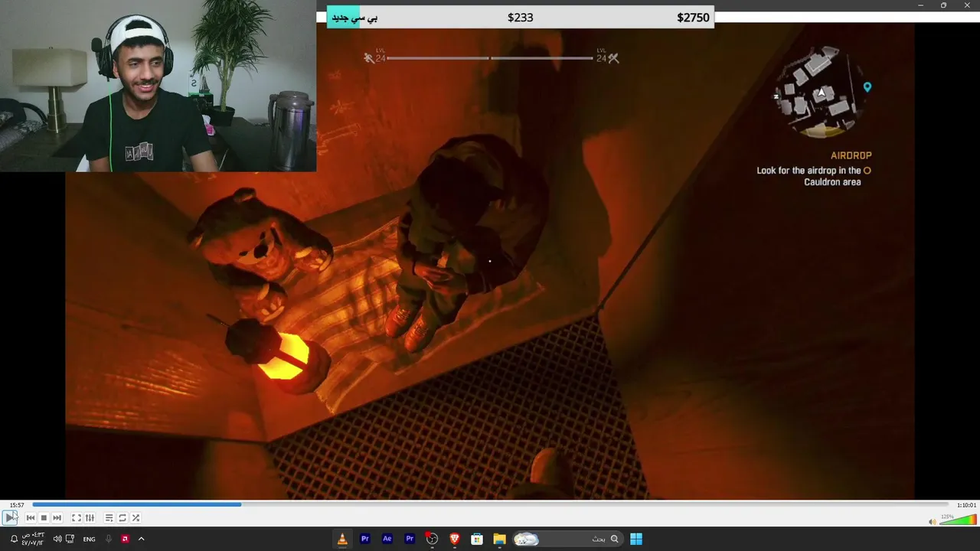Click elapsed time label 15:57

(16, 505)
